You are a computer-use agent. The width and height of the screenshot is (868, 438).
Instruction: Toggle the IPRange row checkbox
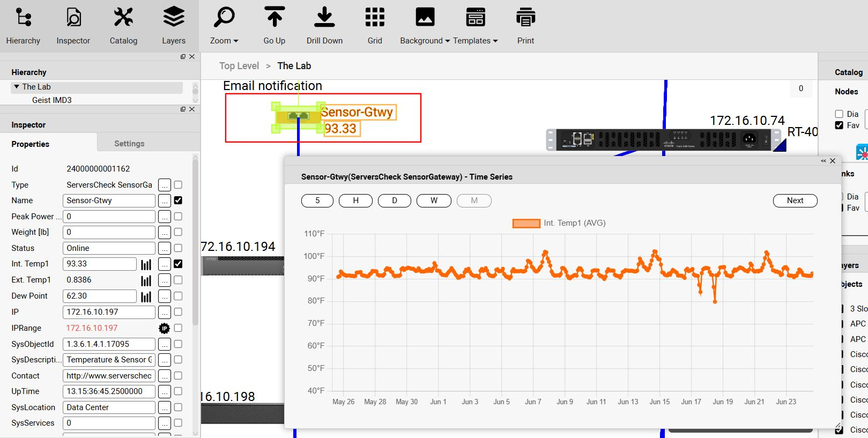click(178, 328)
